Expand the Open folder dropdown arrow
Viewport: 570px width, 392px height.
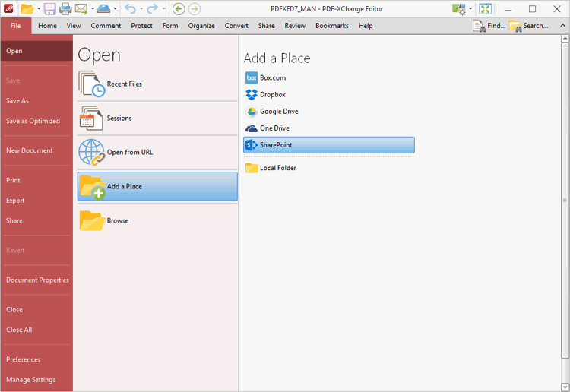(39, 8)
